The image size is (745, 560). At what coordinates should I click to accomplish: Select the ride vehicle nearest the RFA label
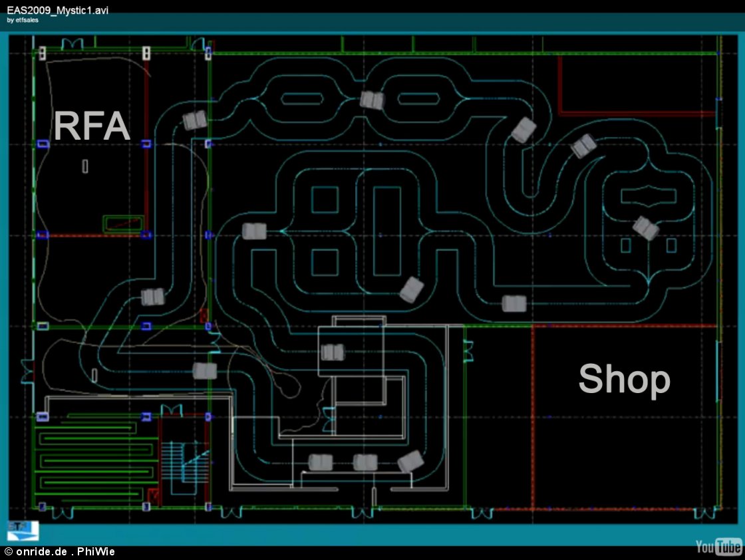click(x=194, y=120)
